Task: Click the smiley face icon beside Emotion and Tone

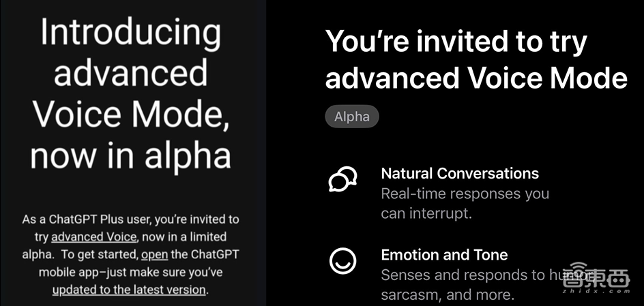Action: (x=342, y=261)
